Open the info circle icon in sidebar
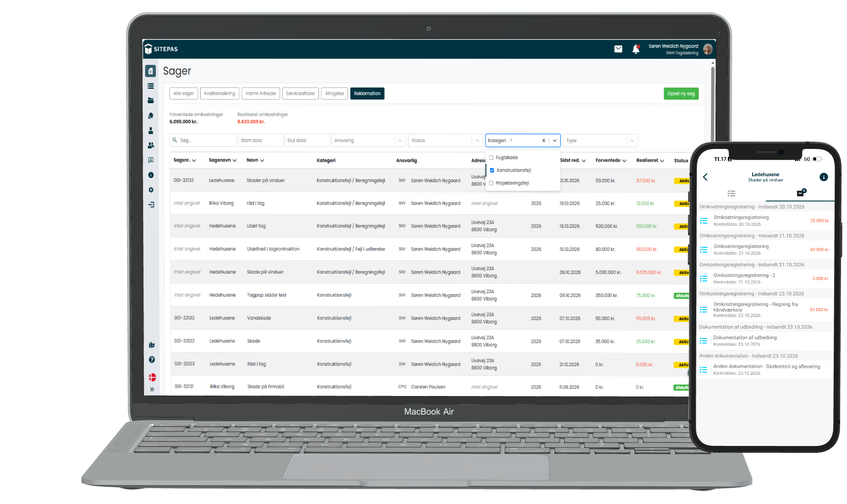This screenshot has height=504, width=847. pos(151,175)
